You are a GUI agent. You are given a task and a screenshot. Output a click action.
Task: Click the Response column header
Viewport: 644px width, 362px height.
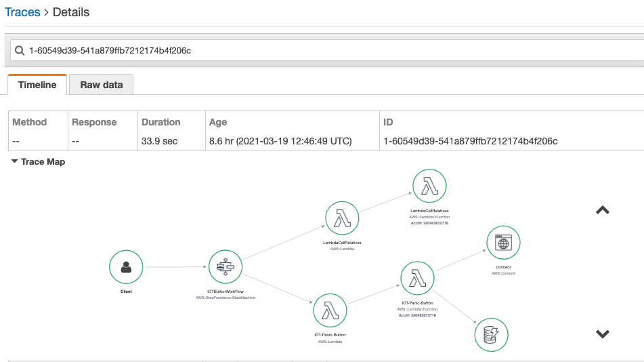[94, 122]
